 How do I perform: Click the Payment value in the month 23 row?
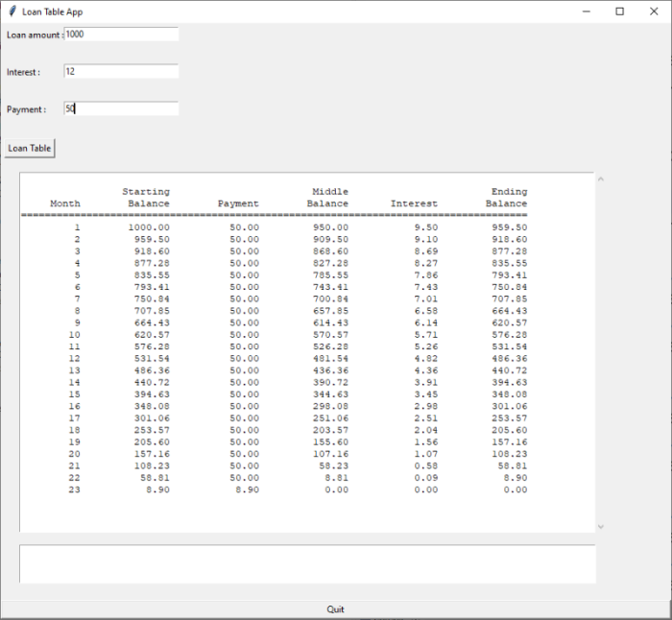click(247, 489)
